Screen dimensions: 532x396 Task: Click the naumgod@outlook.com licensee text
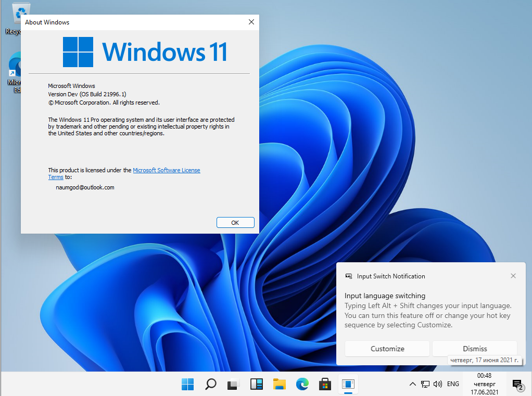click(85, 187)
